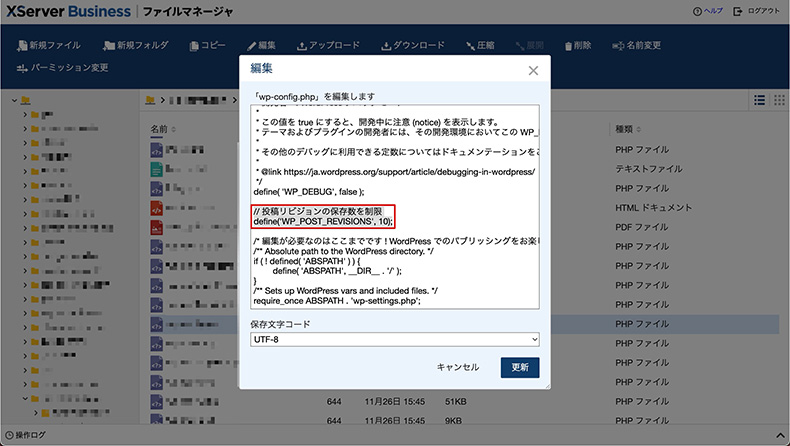Click the green text file icon
The width and height of the screenshot is (790, 446).
tap(156, 169)
